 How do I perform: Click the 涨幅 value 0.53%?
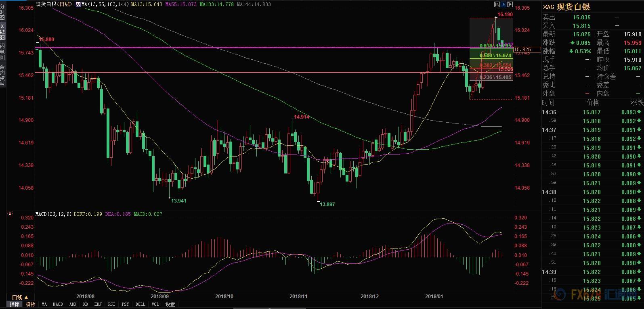pyautogui.click(x=581, y=51)
